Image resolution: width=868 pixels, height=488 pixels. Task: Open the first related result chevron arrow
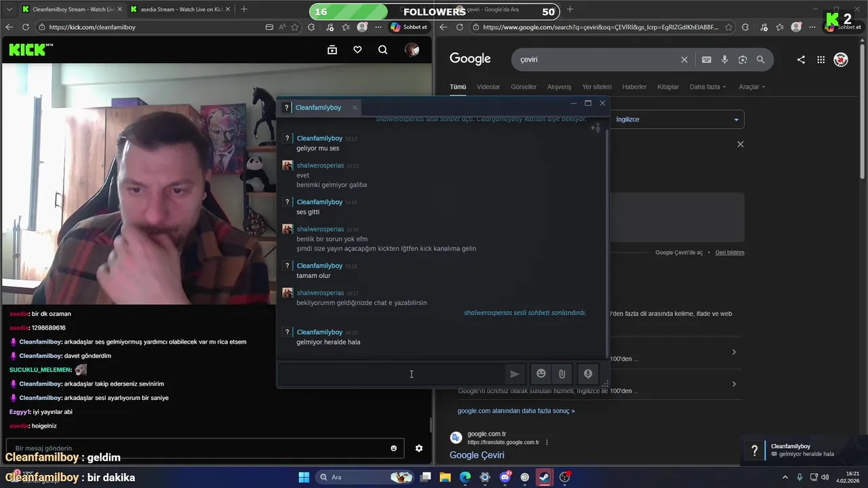(x=734, y=352)
